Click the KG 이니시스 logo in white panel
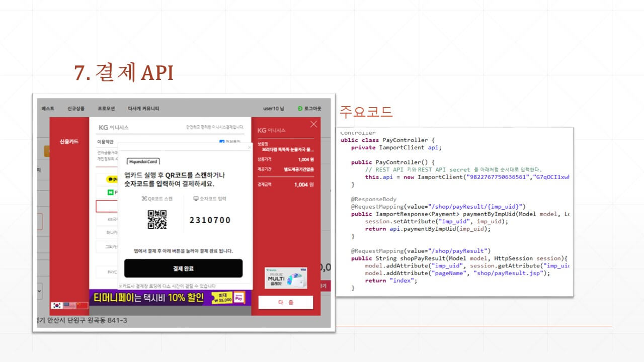The image size is (644, 362). point(113,128)
